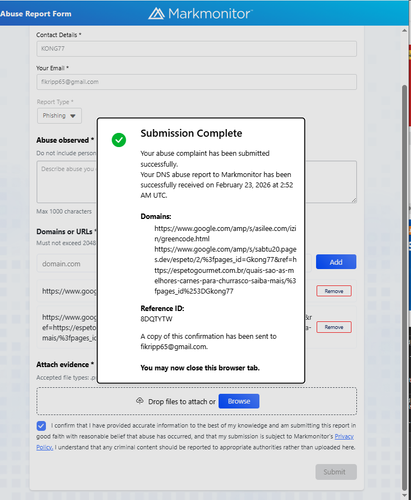Click the green success checkmark icon
This screenshot has width=411, height=500.
point(119,140)
